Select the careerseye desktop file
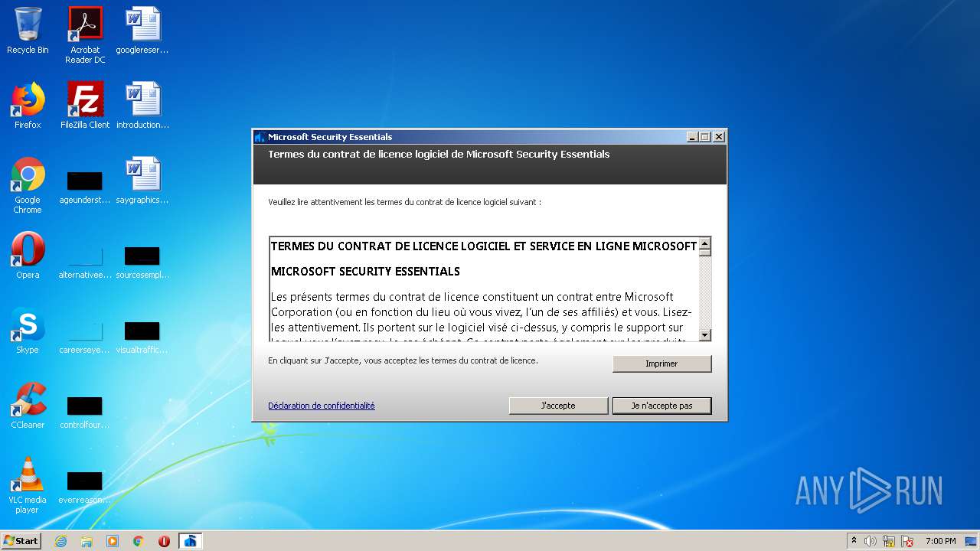 85,335
